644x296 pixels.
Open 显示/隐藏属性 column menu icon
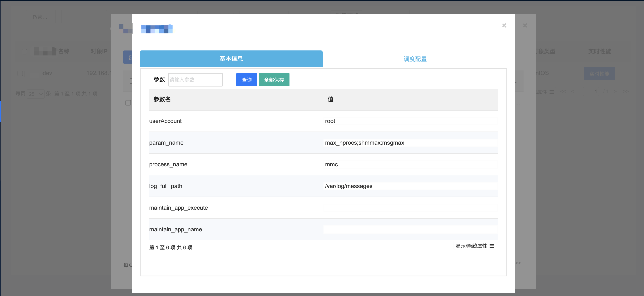(492, 246)
